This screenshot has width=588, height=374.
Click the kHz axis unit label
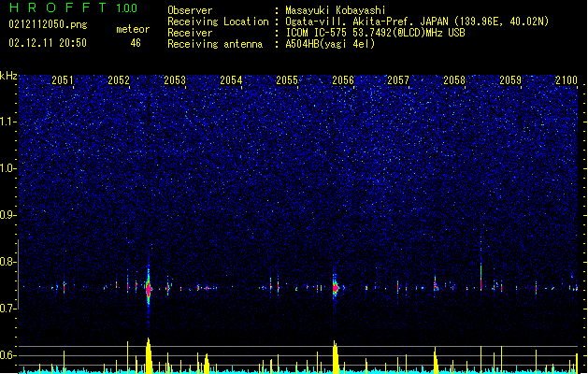[8, 76]
